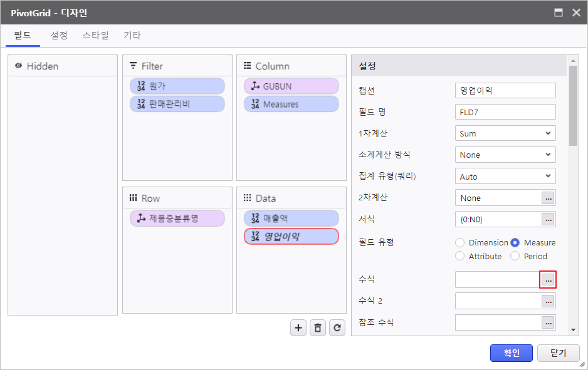This screenshot has width=588, height=370.
Task: Click the 필드 명 input with FLD7
Action: (505, 112)
